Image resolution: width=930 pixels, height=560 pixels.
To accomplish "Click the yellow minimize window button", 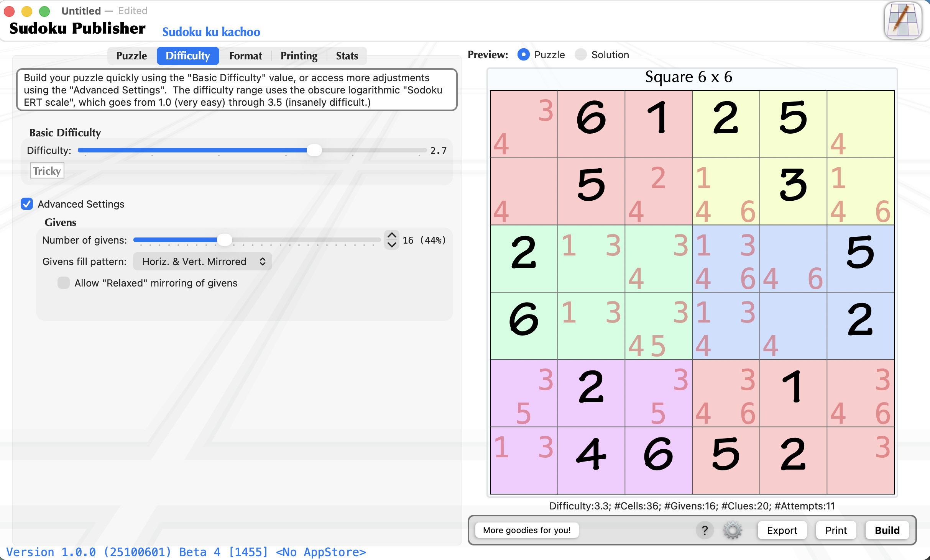I will click(26, 11).
